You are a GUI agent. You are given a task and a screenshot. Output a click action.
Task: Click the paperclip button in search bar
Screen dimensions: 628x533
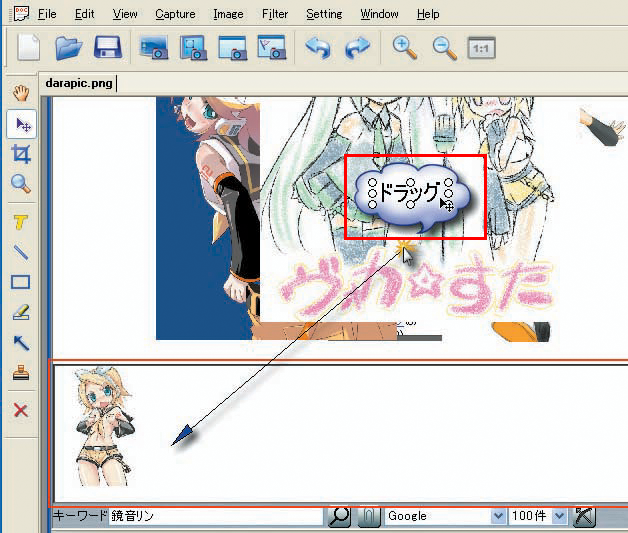368,516
